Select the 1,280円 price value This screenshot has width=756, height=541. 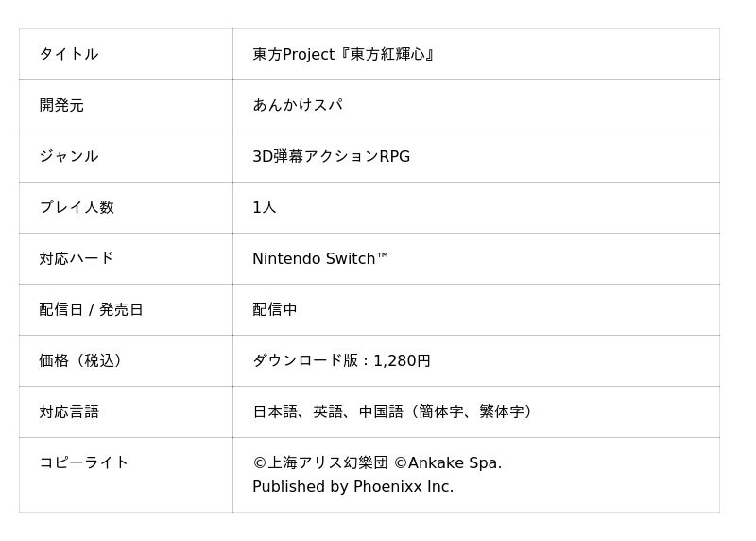point(402,361)
